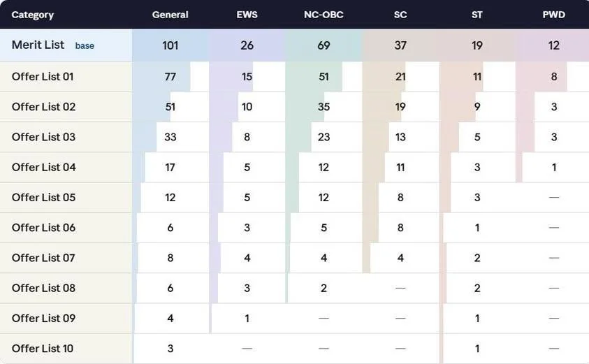Screen dimensions: 589x364
Task: Select General Offer List 10 value 3
Action: (x=170, y=348)
